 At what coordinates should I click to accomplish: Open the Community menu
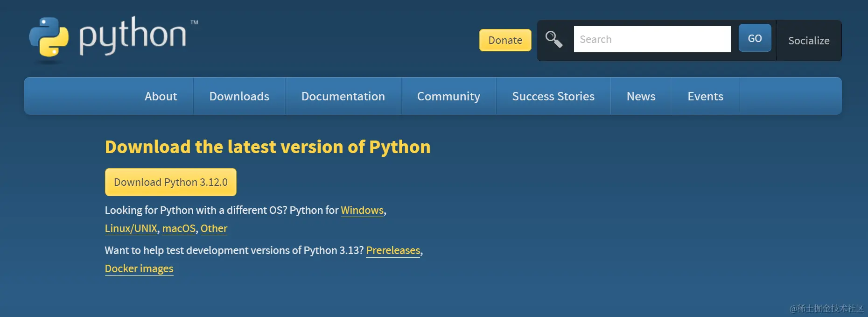coord(448,96)
